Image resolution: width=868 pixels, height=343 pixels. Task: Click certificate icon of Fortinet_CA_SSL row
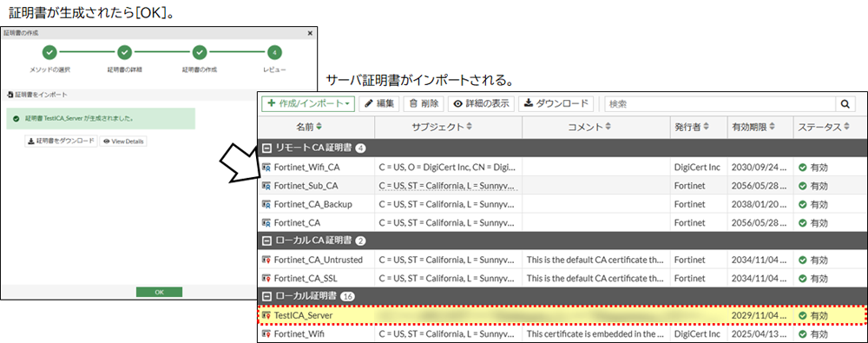click(x=266, y=278)
